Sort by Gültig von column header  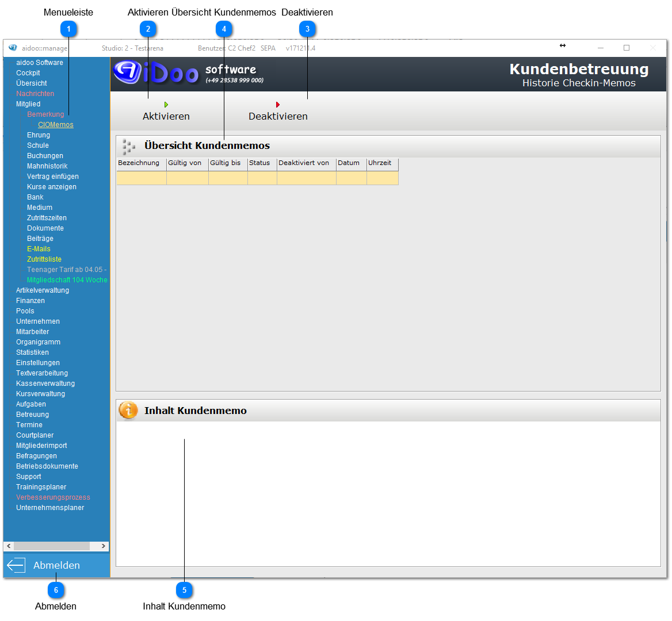(x=188, y=163)
